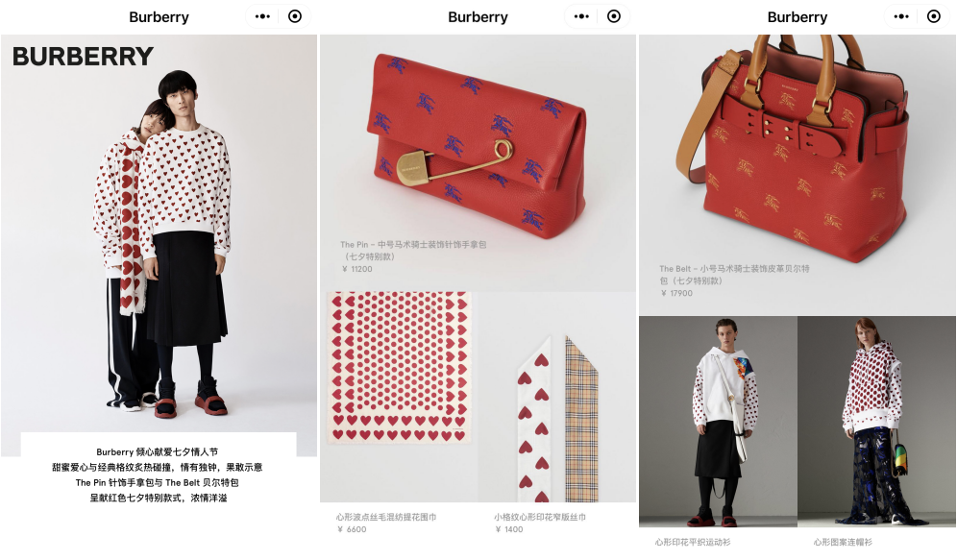The width and height of the screenshot is (957, 560).
Task: Tap the circle target icon in the middle panel
Action: coord(614,16)
